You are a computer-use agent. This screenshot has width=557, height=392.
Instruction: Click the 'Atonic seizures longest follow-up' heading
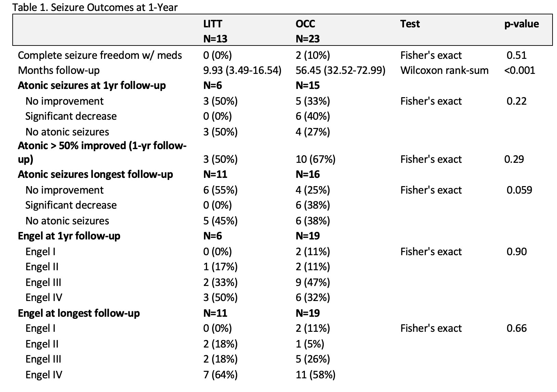tap(95, 174)
